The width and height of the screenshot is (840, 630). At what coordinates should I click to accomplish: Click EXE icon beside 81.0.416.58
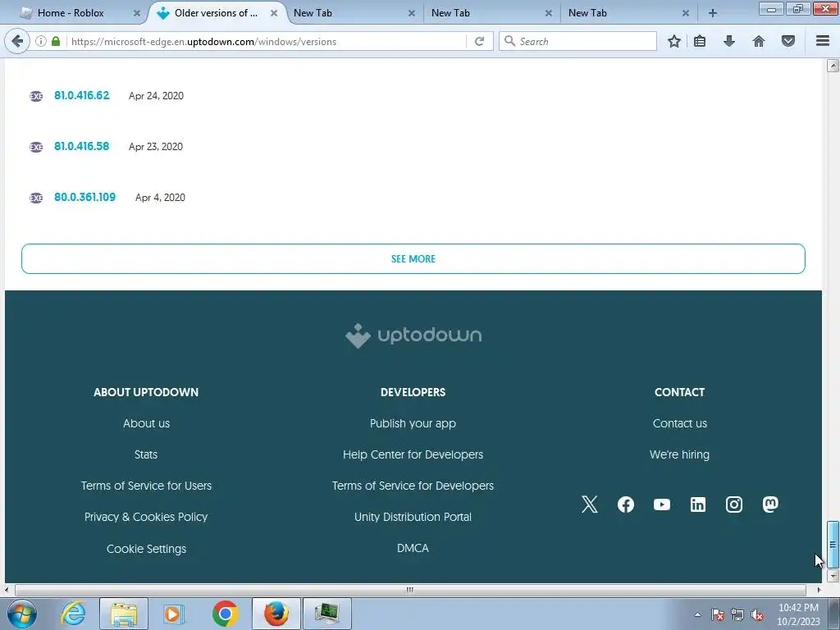pos(36,147)
